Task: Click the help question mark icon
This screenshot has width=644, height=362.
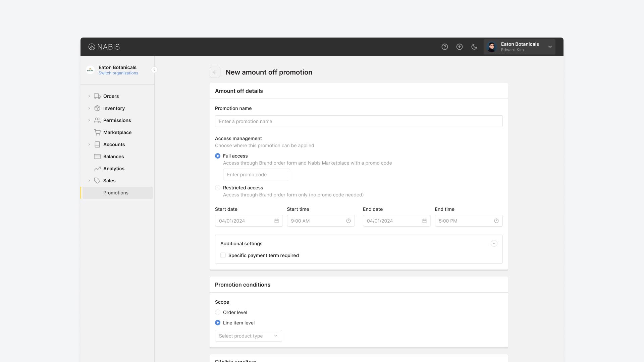Action: tap(445, 47)
